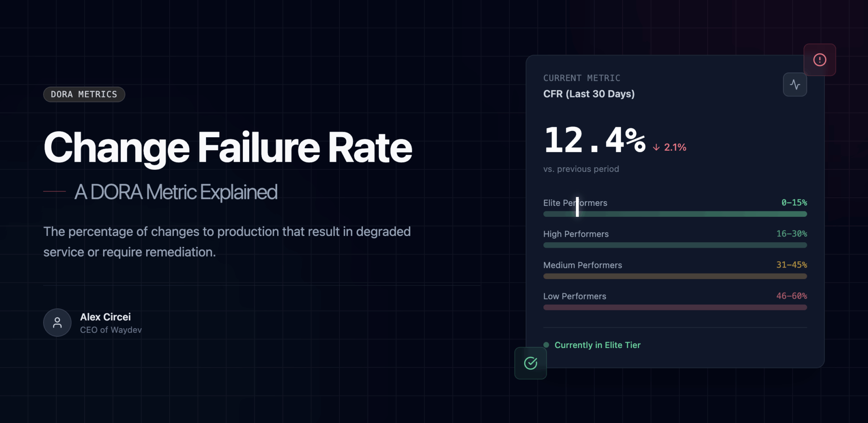Click the 12.4% metric value
The height and width of the screenshot is (423, 868).
tap(593, 140)
